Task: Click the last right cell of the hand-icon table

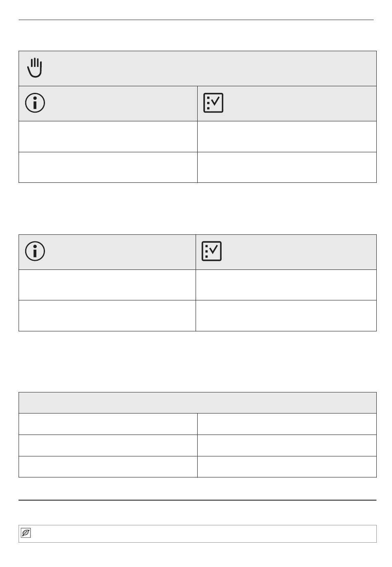Action: click(287, 167)
